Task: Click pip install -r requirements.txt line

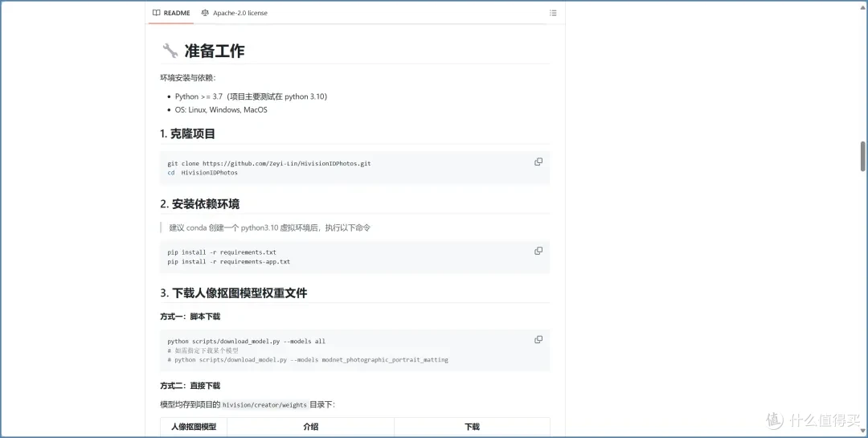Action: 222,252
